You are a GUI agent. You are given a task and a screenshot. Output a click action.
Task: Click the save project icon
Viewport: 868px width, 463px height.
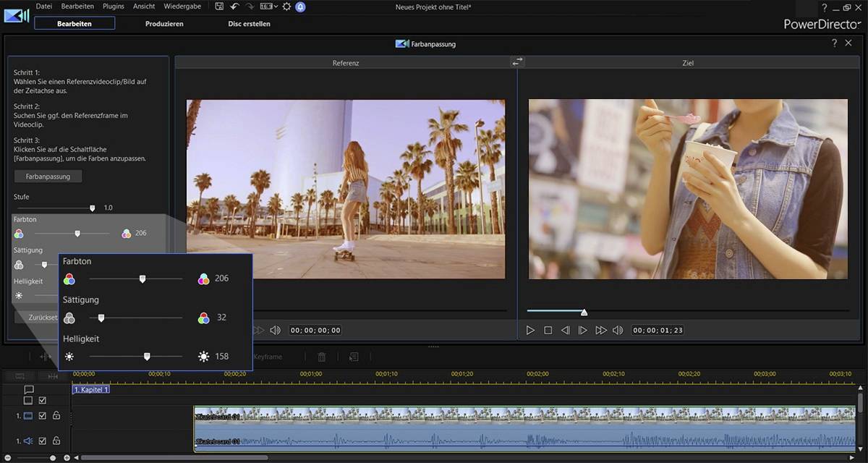pyautogui.click(x=219, y=7)
